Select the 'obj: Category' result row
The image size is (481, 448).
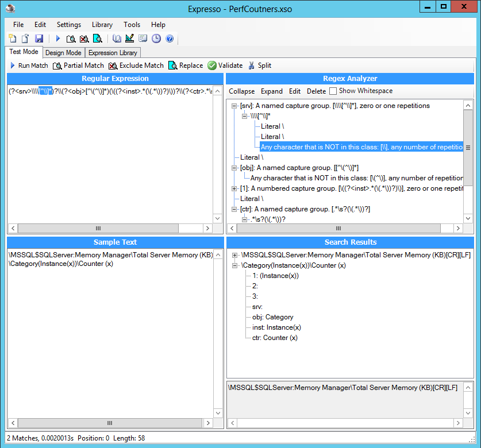[273, 317]
